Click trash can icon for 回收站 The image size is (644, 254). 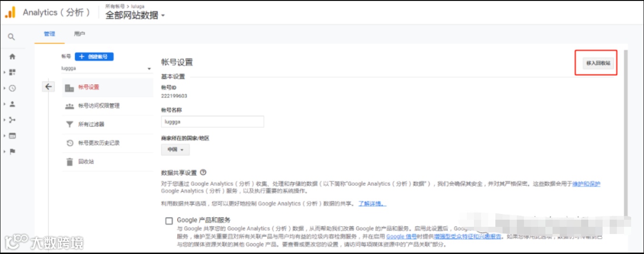[x=70, y=162]
